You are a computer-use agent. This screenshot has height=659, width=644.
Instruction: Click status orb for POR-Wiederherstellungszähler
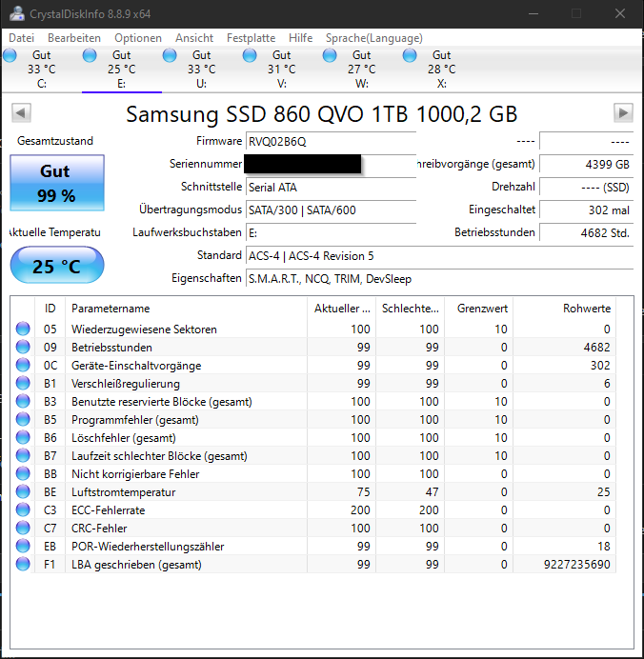click(x=23, y=546)
